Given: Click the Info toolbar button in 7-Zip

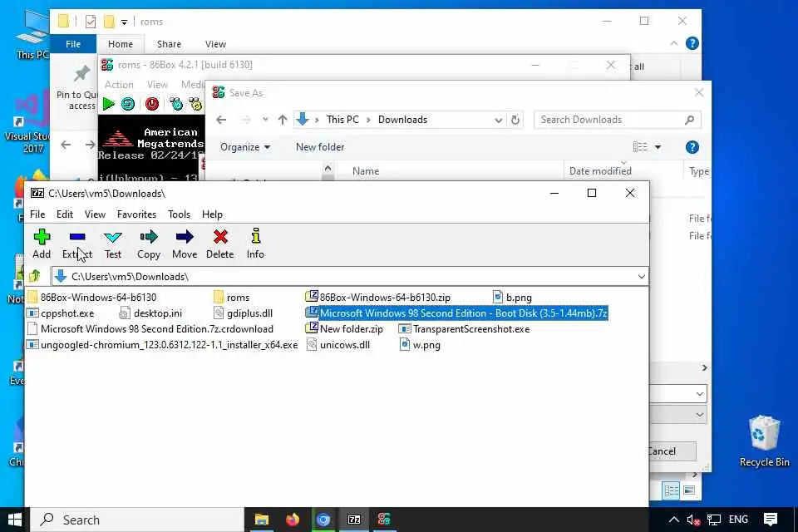Looking at the screenshot, I should (255, 244).
